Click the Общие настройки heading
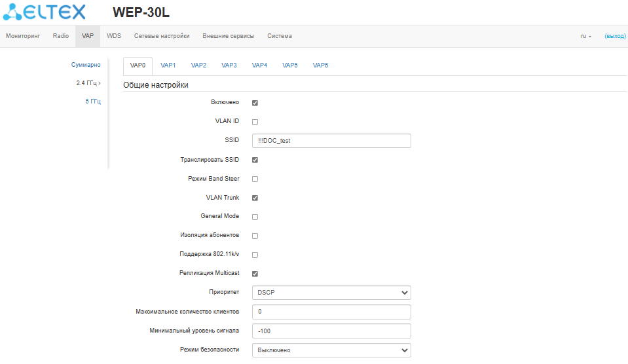Screen dimensions: 628x364 click(156, 85)
